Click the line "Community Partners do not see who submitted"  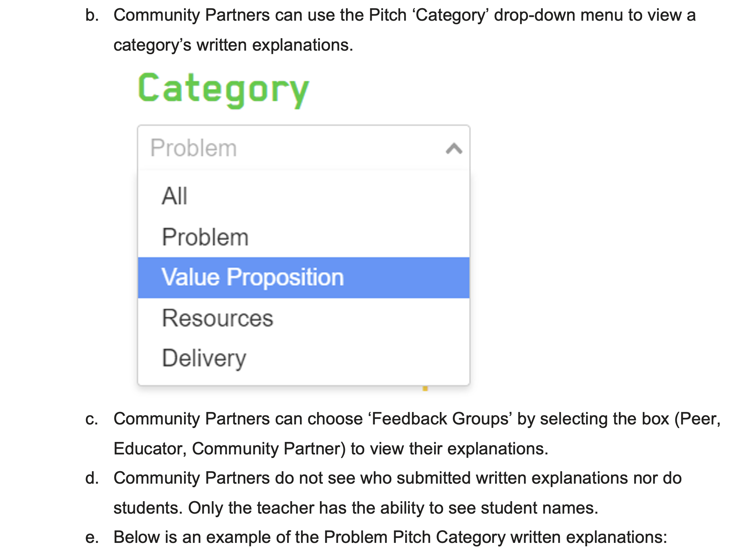[397, 478]
